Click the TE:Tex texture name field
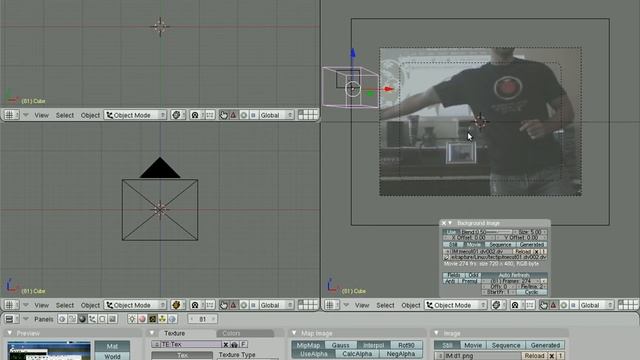Viewport: 640px width, 360px height. pos(190,344)
